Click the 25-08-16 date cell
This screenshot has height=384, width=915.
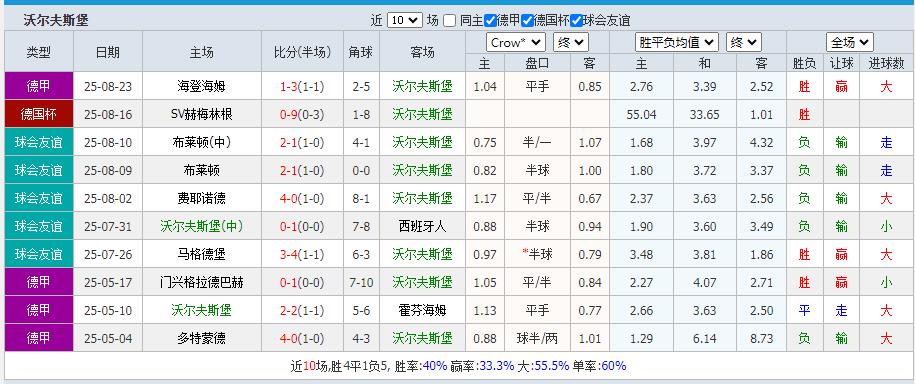(108, 115)
